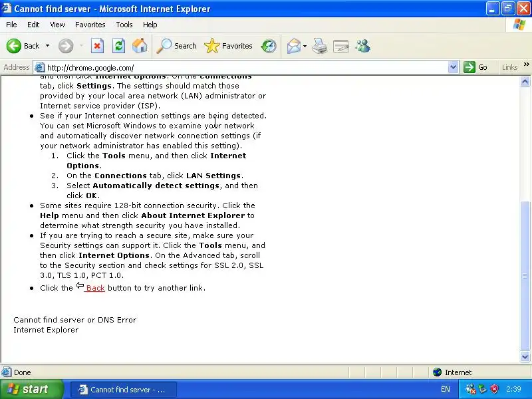Open the Edit menu

tap(33, 25)
